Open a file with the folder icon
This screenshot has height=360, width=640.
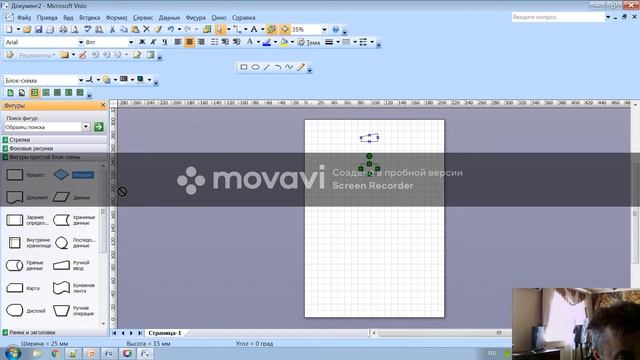27,29
